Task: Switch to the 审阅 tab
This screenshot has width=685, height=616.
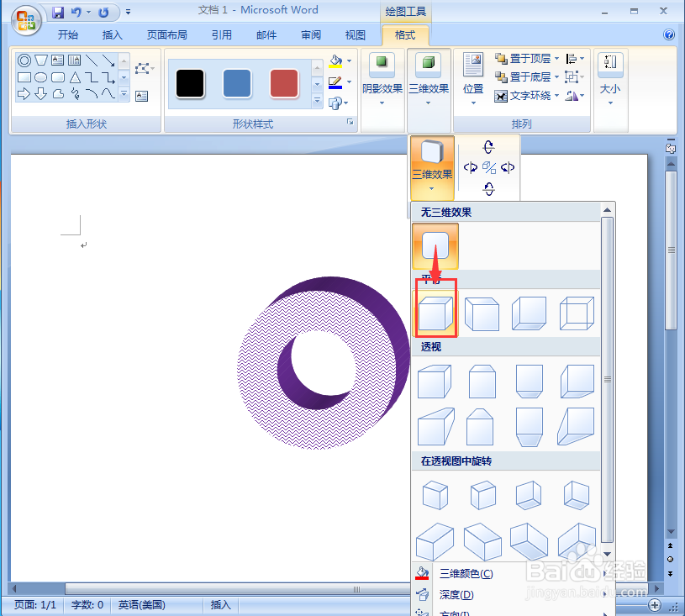Action: coord(311,35)
